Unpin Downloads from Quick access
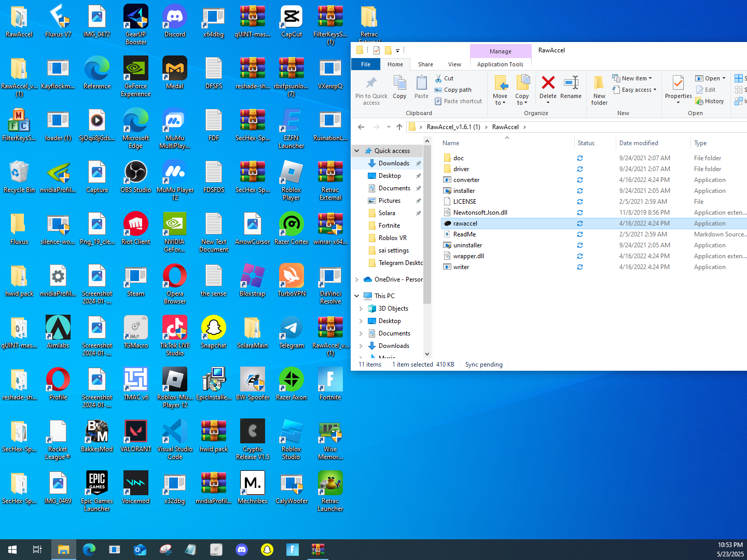747x560 pixels. (x=418, y=163)
